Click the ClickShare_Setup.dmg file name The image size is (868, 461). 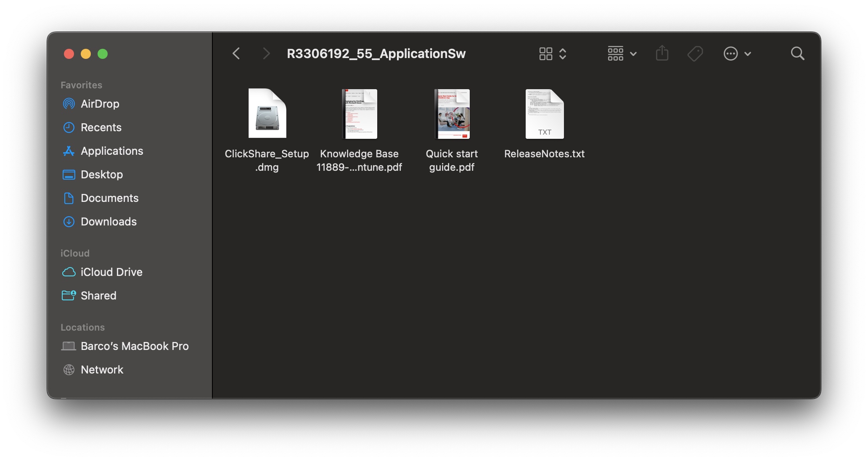coord(267,160)
